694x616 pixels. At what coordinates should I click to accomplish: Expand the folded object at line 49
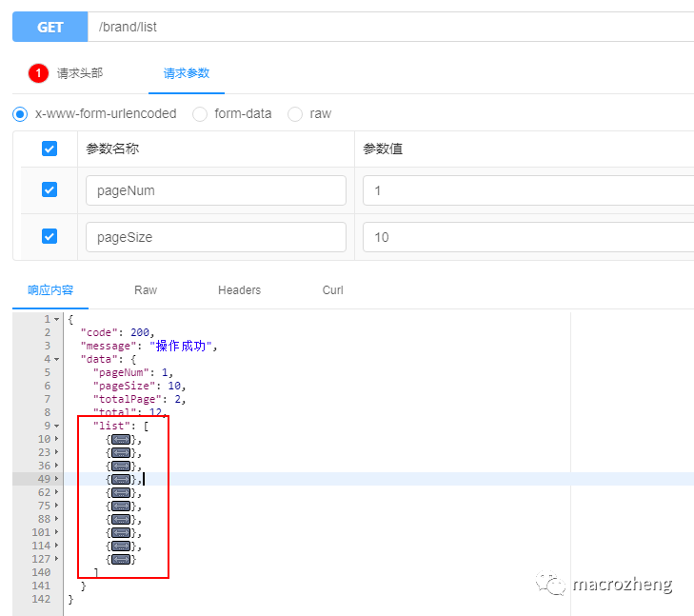pyautogui.click(x=57, y=479)
